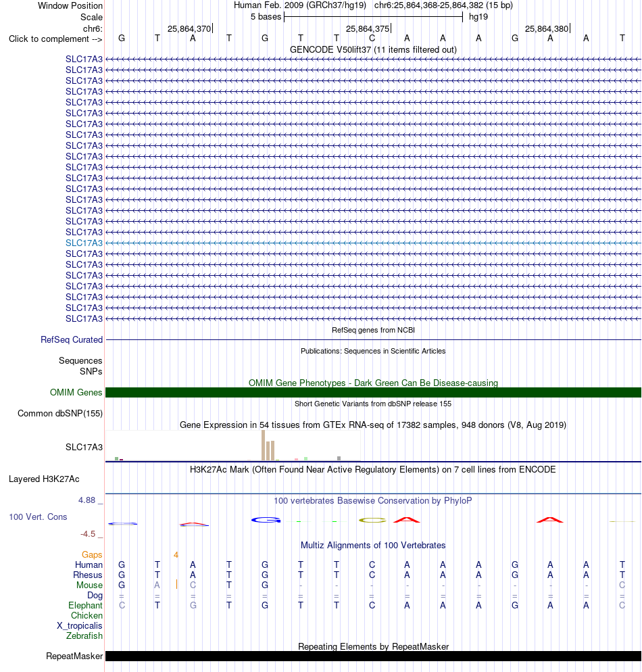Click the GENCODE V50lift37 track title
The width and height of the screenshot is (642, 672).
click(373, 50)
